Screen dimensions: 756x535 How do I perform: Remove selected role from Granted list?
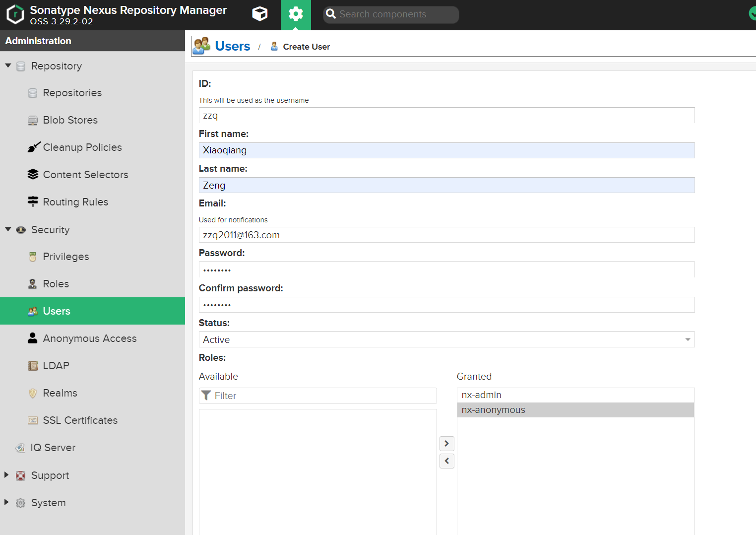tap(447, 461)
